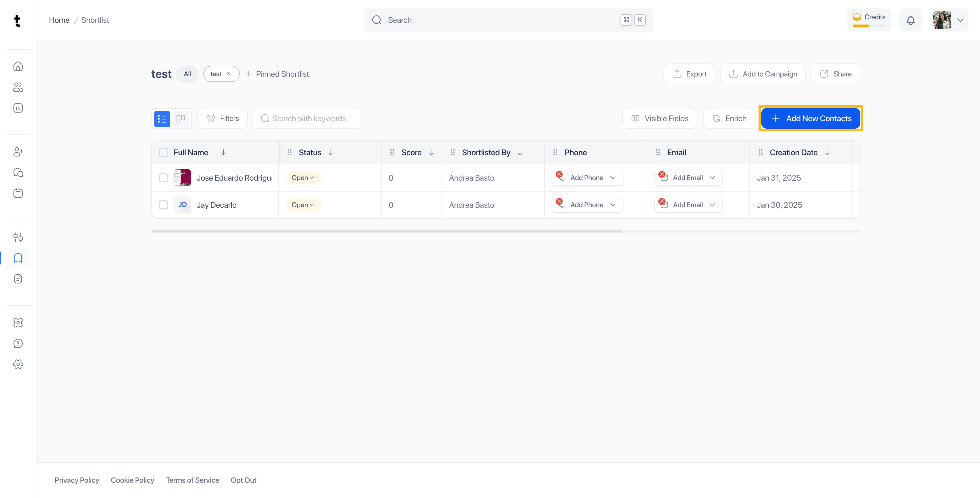
Task: Expand the user profile menu chevron
Action: [x=960, y=20]
